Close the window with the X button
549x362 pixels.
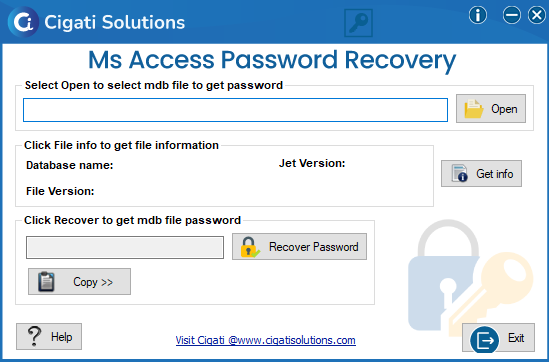point(537,15)
